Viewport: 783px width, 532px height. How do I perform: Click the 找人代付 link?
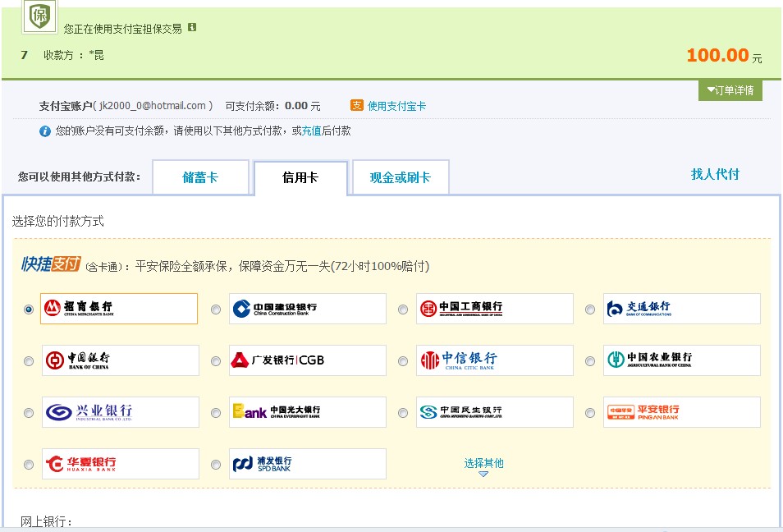[x=715, y=174]
